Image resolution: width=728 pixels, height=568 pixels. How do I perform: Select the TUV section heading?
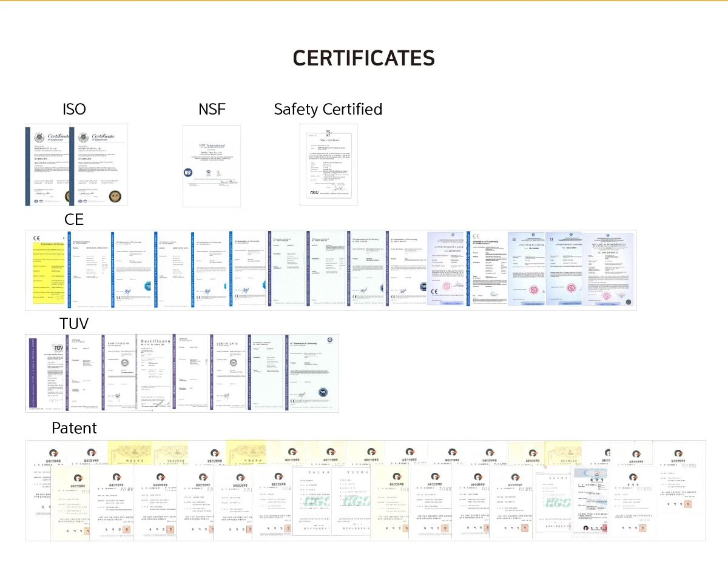tap(73, 324)
